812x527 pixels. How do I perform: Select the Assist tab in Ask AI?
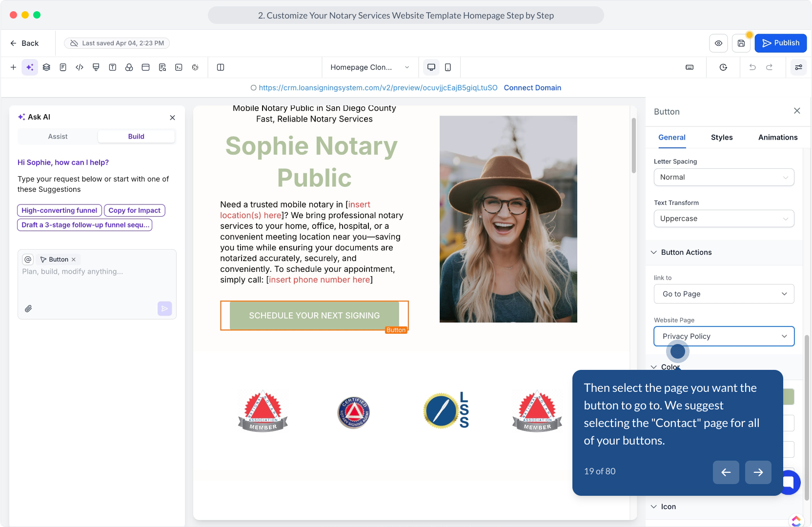point(58,137)
